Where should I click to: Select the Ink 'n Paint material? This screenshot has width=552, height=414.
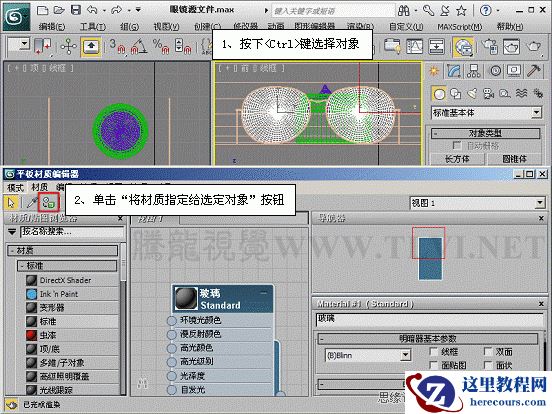coord(59,294)
